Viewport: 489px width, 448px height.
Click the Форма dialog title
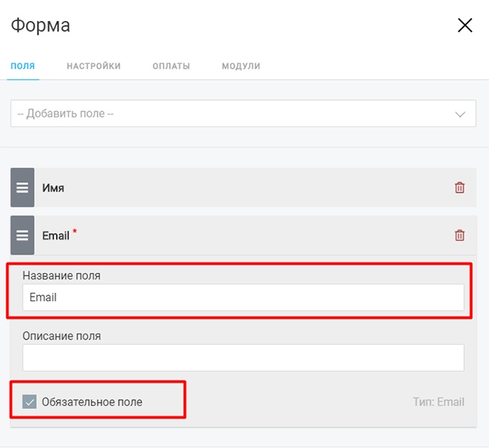pyautogui.click(x=41, y=26)
